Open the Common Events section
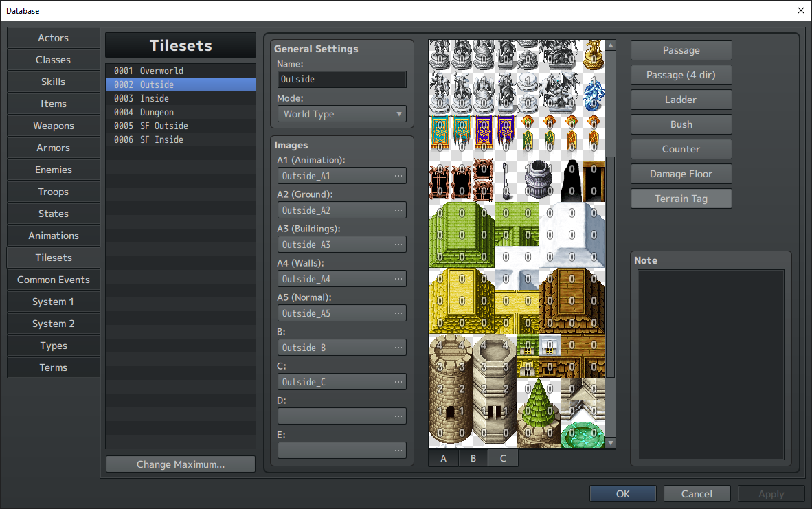The image size is (812, 509). 54,280
